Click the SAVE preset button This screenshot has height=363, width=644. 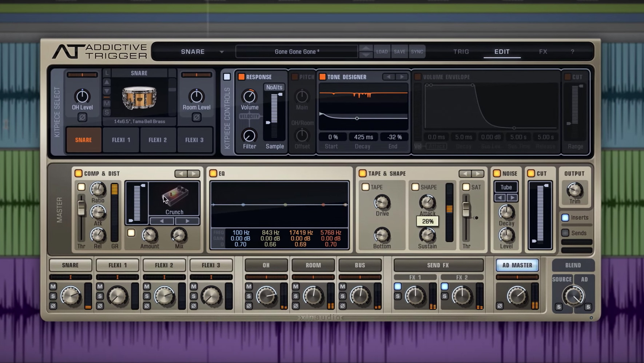click(x=399, y=52)
